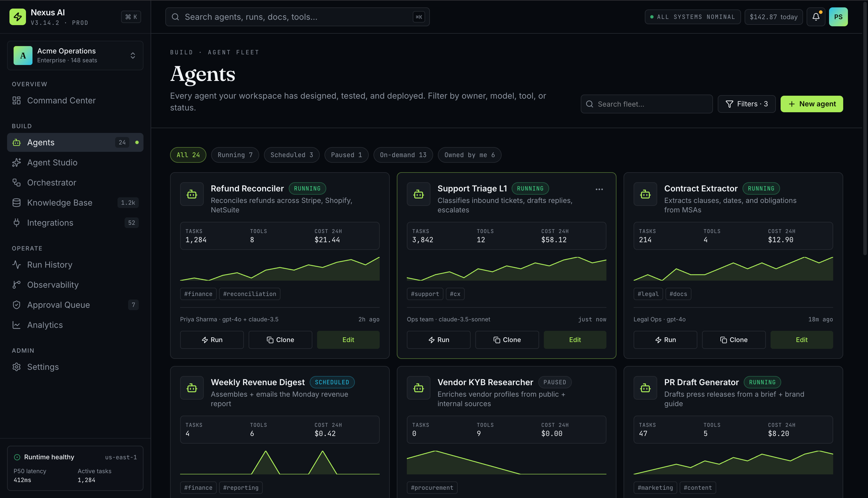Screen dimensions: 868x498
Task: Filter by On-demand 13 chip
Action: tap(403, 155)
